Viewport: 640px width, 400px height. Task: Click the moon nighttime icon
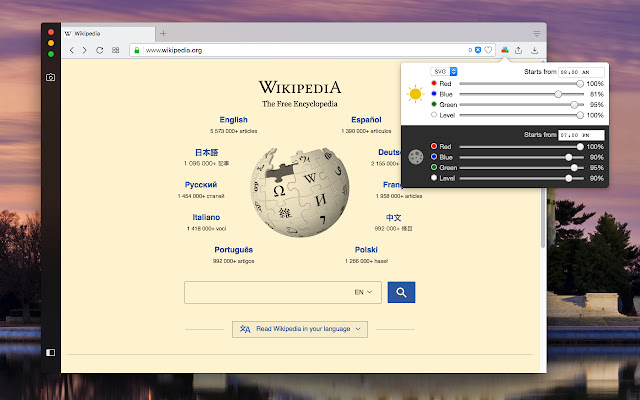(416, 157)
